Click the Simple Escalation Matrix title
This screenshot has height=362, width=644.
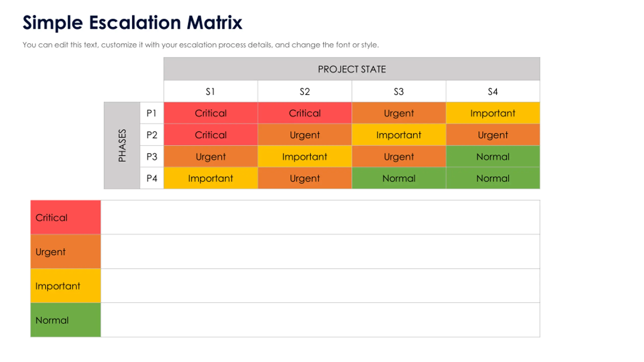132,23
